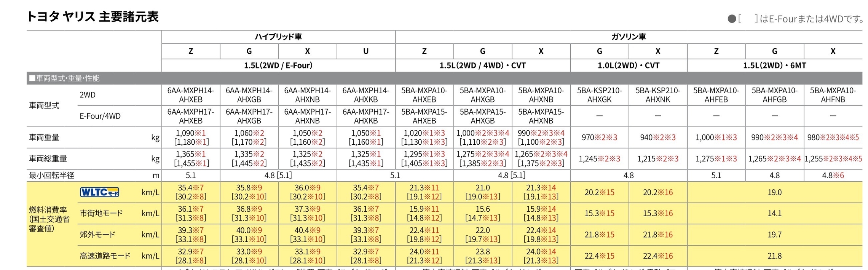Image resolution: width=868 pixels, height=270 pixels.
Task: Click the 6AA-MXPH17-AHXKB model code cell
Action: 365,116
